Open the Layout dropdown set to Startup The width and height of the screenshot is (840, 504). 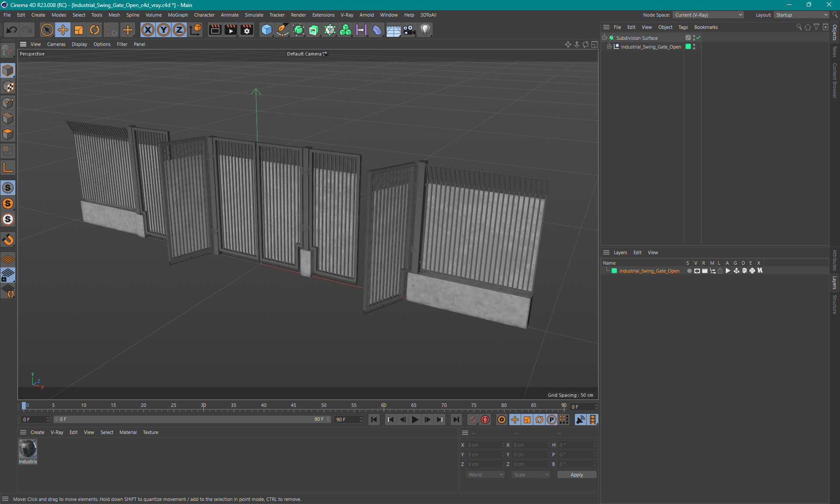pos(801,15)
